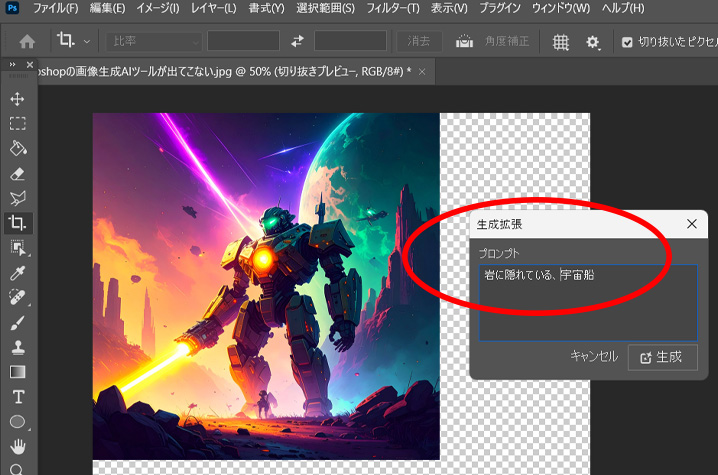Open the ヘルプ(H) menu

(623, 8)
